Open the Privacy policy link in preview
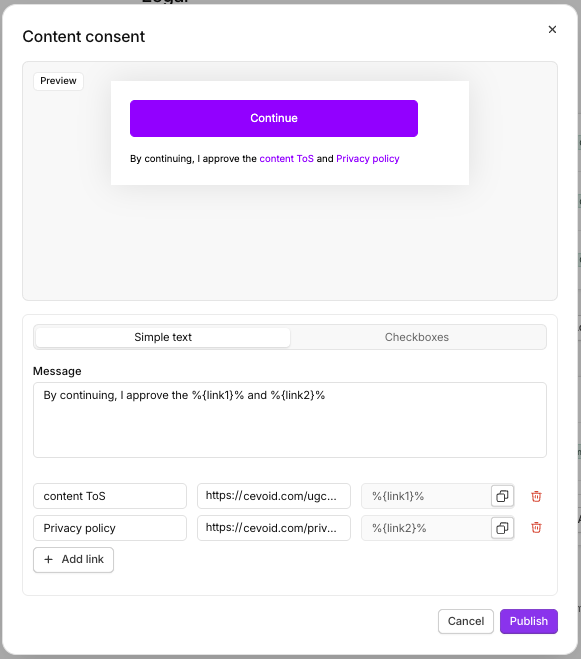This screenshot has width=581, height=659. (367, 158)
